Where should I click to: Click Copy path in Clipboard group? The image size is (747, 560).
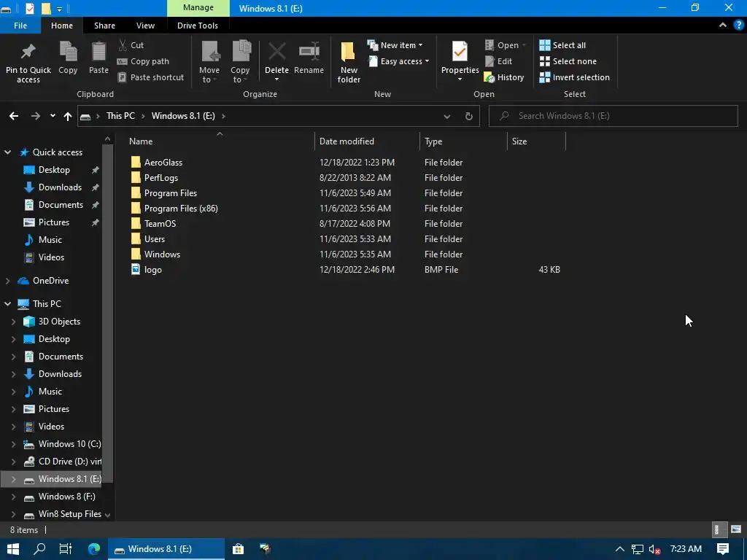pos(143,61)
